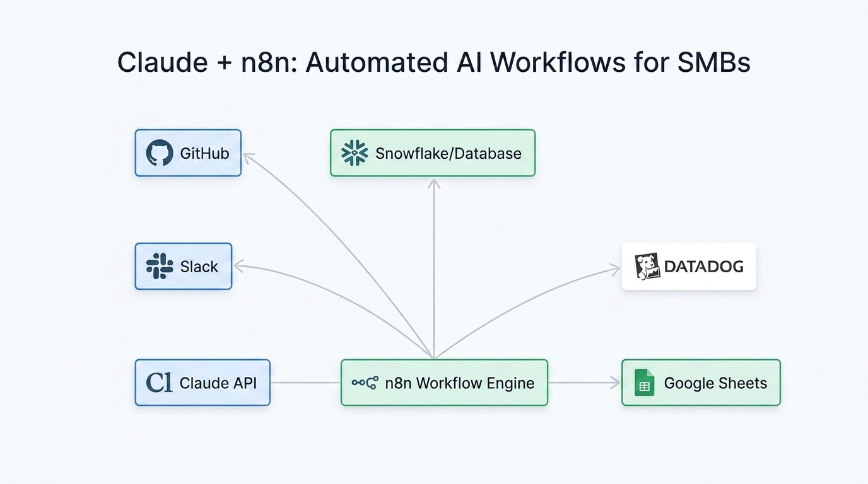Click the GitHub octocat icon
Image resolution: width=868 pixels, height=484 pixels.
[160, 153]
